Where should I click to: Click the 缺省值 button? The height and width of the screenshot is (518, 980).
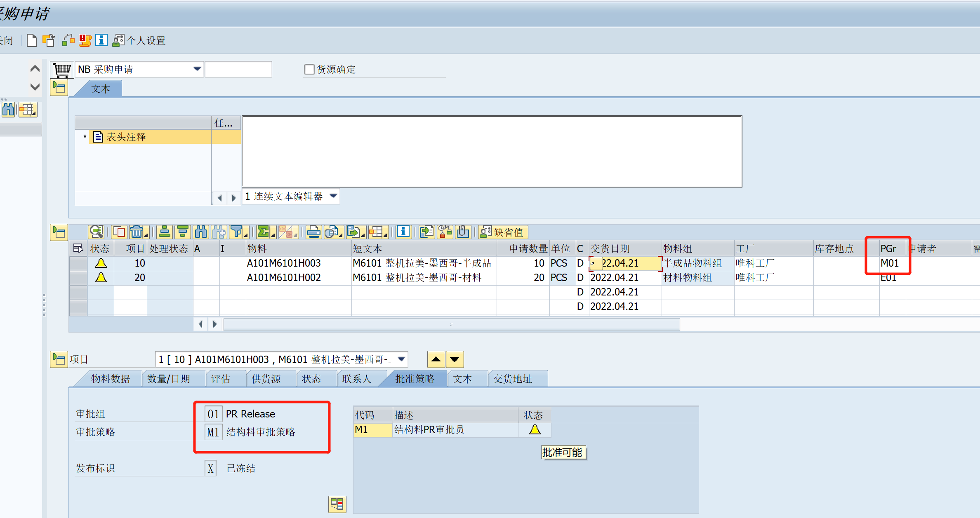tap(503, 232)
